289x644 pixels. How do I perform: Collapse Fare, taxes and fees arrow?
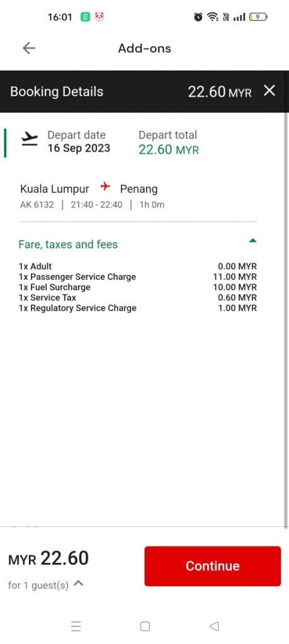253,241
